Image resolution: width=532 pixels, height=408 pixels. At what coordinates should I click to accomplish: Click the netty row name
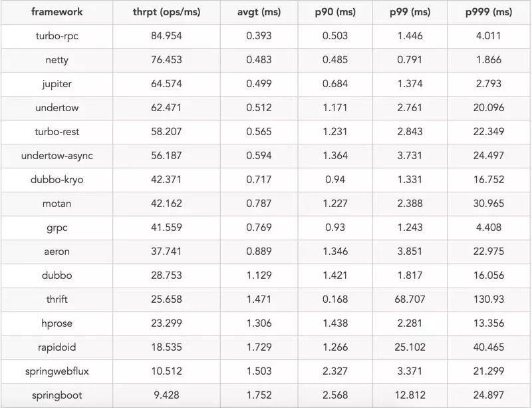coord(57,60)
